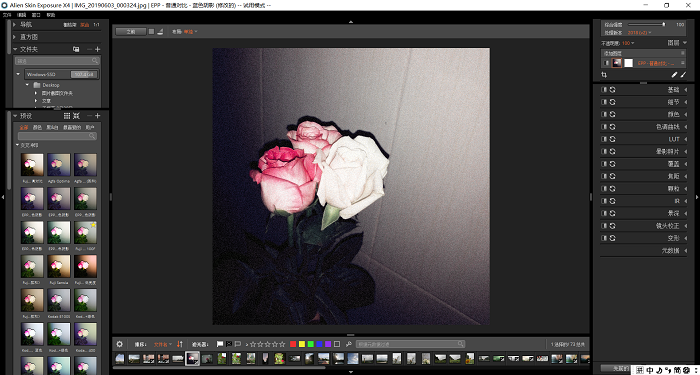
Task: Filter by white pick flag
Action: click(x=220, y=344)
